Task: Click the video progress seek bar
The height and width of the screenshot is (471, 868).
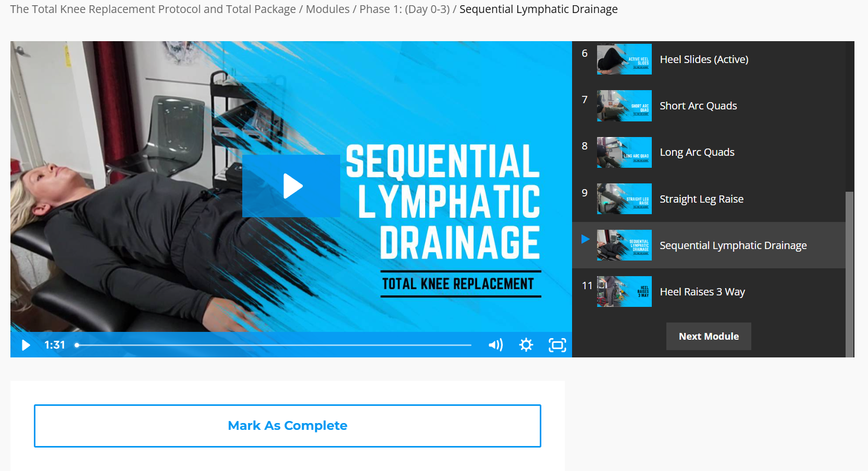Action: click(x=274, y=345)
